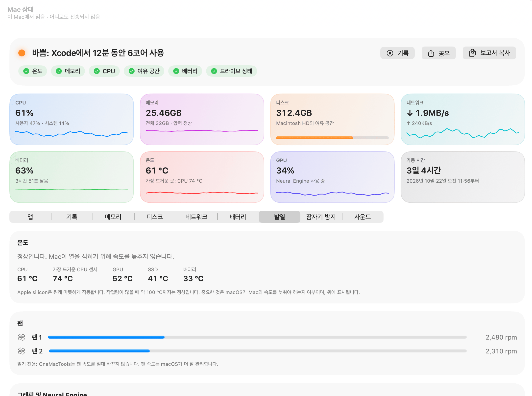Open the 네트워크 tab

coord(196,217)
